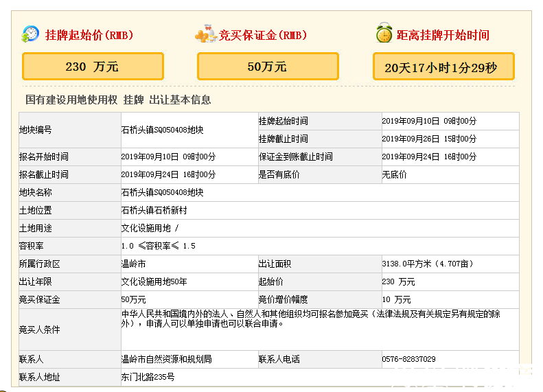The height and width of the screenshot is (392, 543).
Task: Click the 出让面积 label
Action: point(275,264)
